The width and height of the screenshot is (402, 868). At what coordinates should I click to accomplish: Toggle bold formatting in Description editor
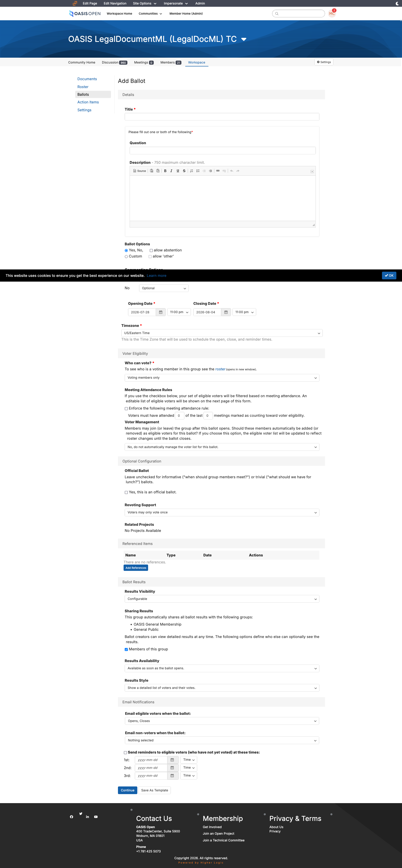[x=165, y=171]
